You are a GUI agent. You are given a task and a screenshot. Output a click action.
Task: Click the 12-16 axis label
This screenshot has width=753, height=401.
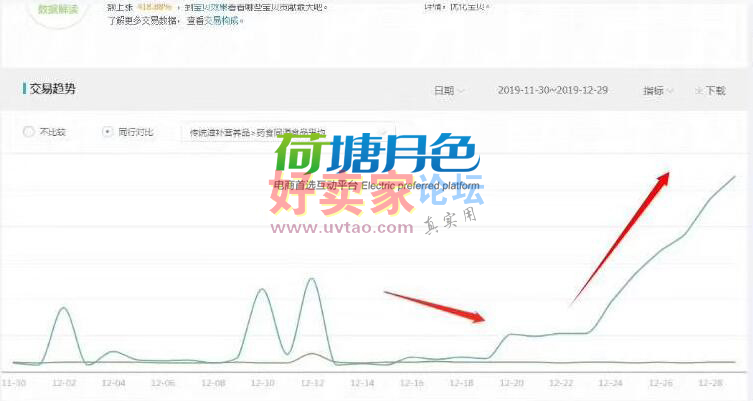pos(412,383)
